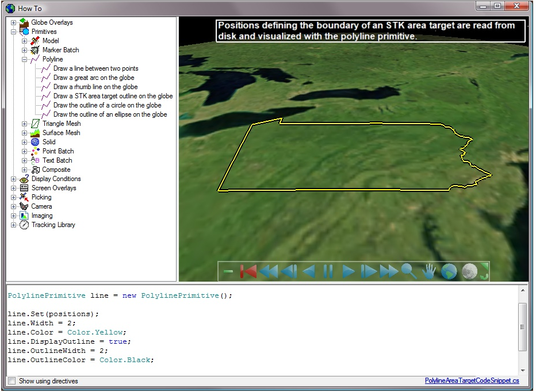Collapse the Primitives node
Screen dimensions: 536x392
click(13, 32)
